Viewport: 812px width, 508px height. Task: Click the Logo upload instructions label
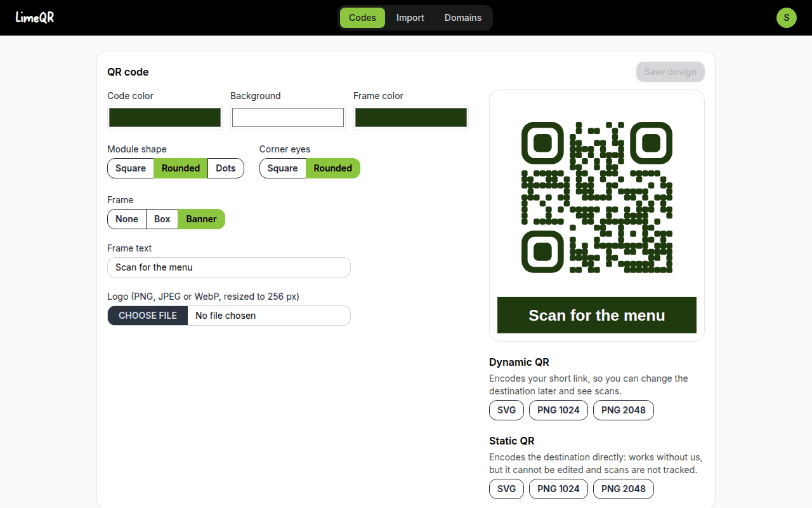(x=203, y=297)
